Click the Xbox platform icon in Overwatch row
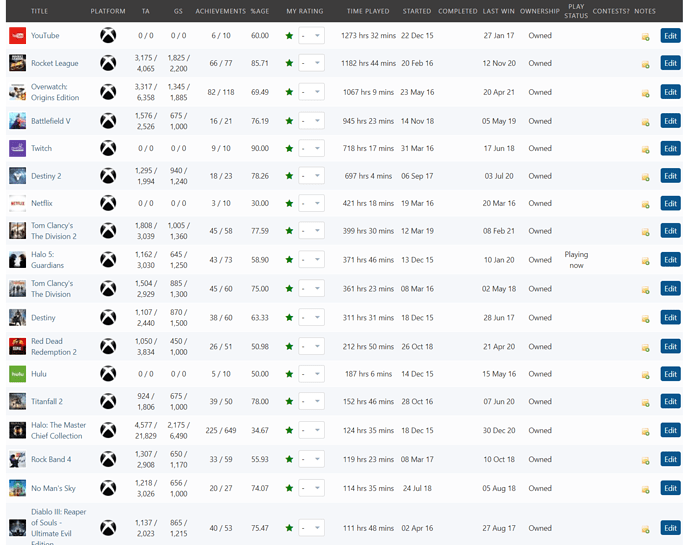The width and height of the screenshot is (690, 545). coord(108,92)
